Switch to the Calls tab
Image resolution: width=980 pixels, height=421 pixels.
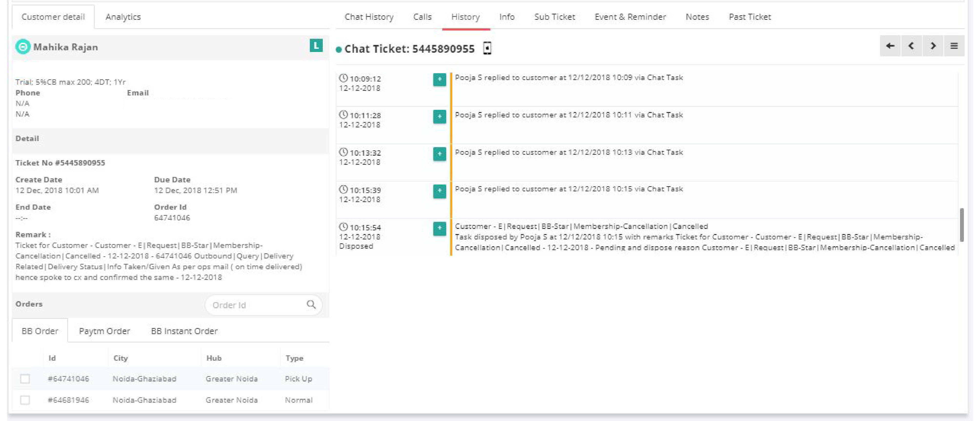pos(422,17)
